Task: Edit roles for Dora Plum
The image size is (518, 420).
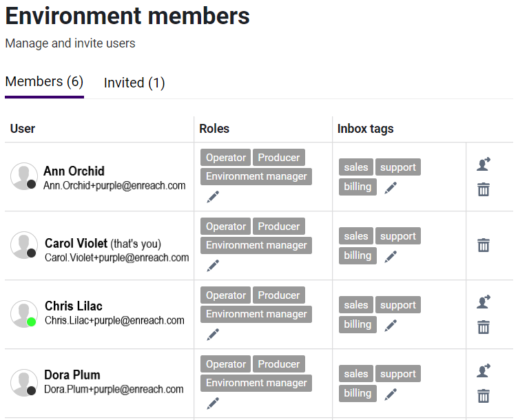Action: [x=213, y=403]
